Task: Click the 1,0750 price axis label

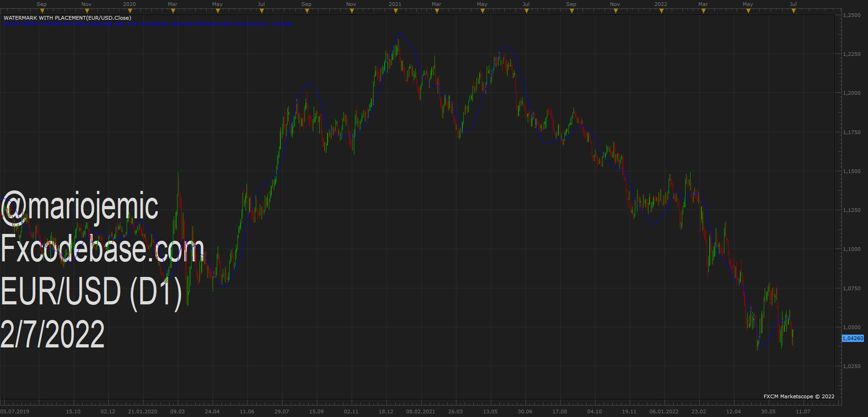Action: pos(852,288)
